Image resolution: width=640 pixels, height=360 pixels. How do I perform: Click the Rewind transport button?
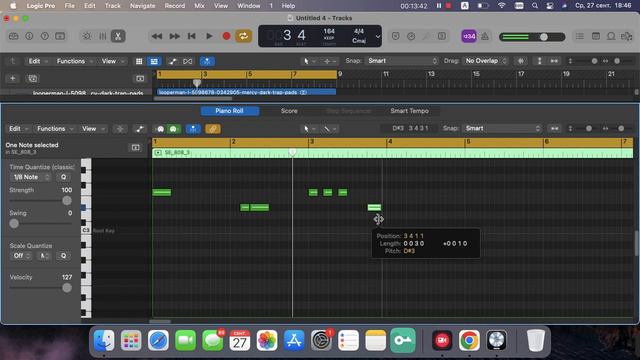tap(157, 36)
